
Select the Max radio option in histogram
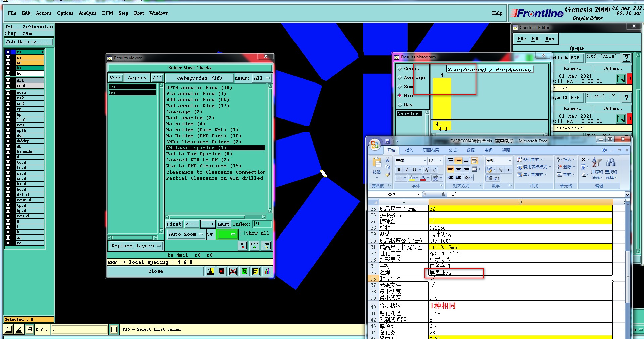coord(400,105)
